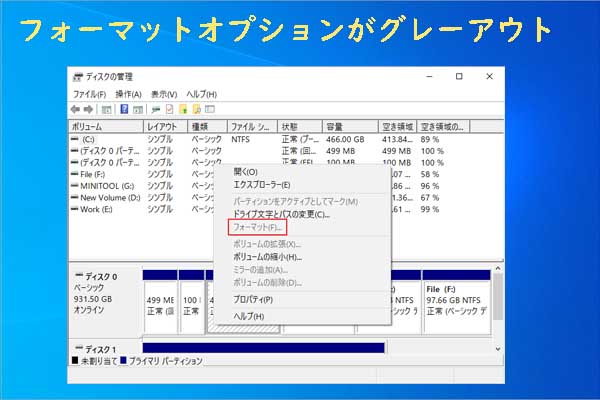Click the rightmost view settings toolbar icon

(x=210, y=109)
